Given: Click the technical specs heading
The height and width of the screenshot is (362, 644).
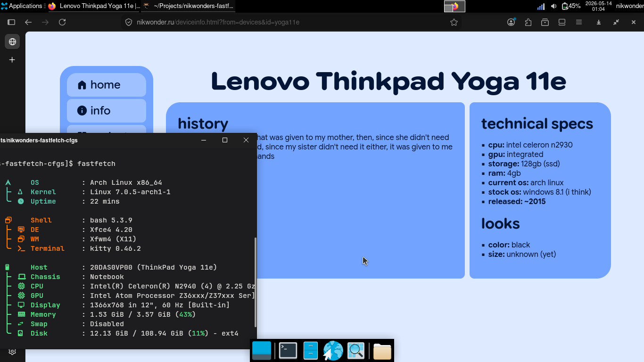Looking at the screenshot, I should pyautogui.click(x=537, y=124).
